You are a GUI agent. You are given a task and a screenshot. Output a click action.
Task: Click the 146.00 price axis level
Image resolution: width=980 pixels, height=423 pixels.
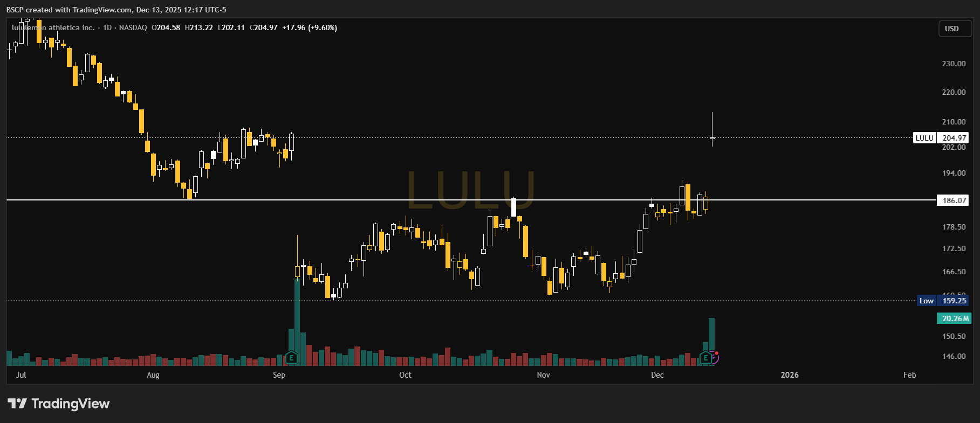pyautogui.click(x=954, y=356)
